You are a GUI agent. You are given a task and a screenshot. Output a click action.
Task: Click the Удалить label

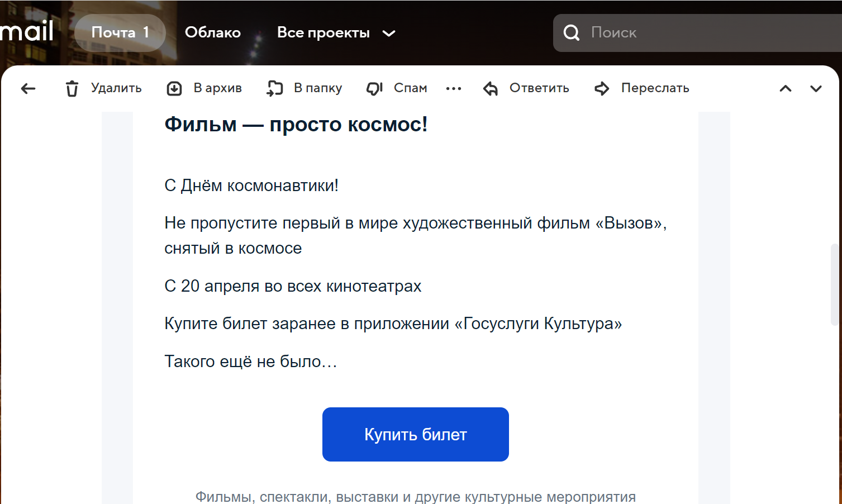click(116, 88)
